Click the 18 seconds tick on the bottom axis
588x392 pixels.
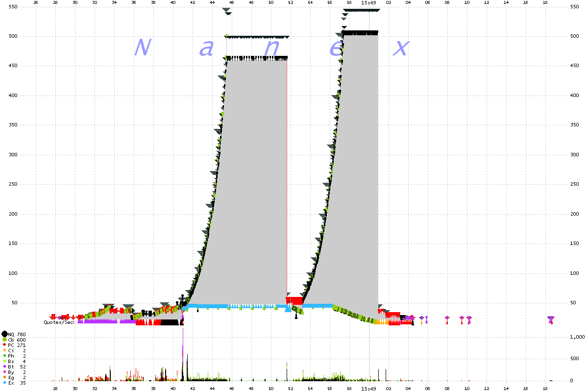click(545, 389)
